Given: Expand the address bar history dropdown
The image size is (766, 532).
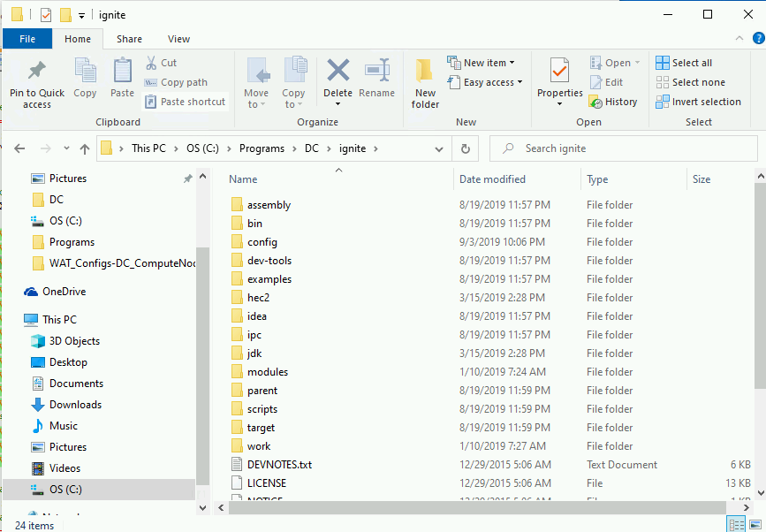Looking at the screenshot, I should pyautogui.click(x=442, y=148).
